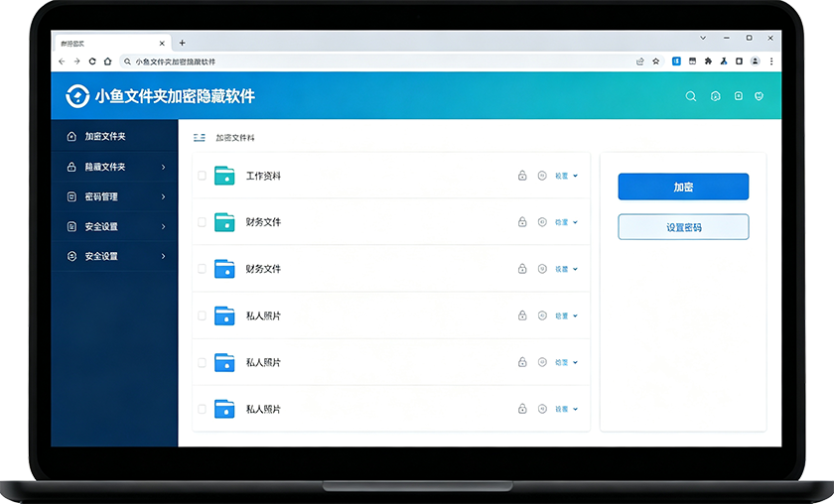
Task: Close the current browser tab
Action: (x=162, y=44)
